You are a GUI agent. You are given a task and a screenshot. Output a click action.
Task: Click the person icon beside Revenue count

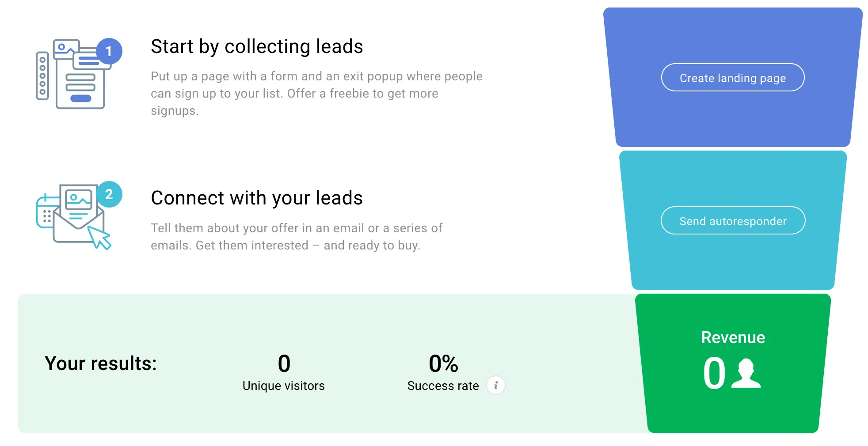tap(746, 374)
